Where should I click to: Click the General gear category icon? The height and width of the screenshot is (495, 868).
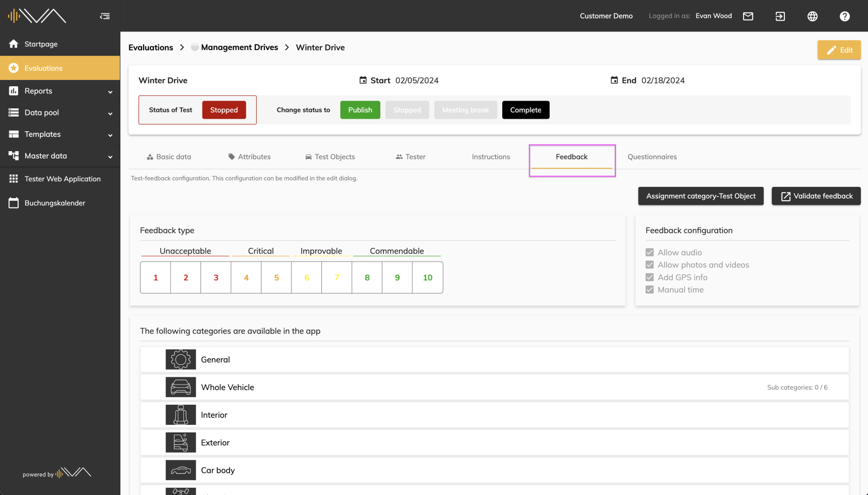[x=181, y=359]
